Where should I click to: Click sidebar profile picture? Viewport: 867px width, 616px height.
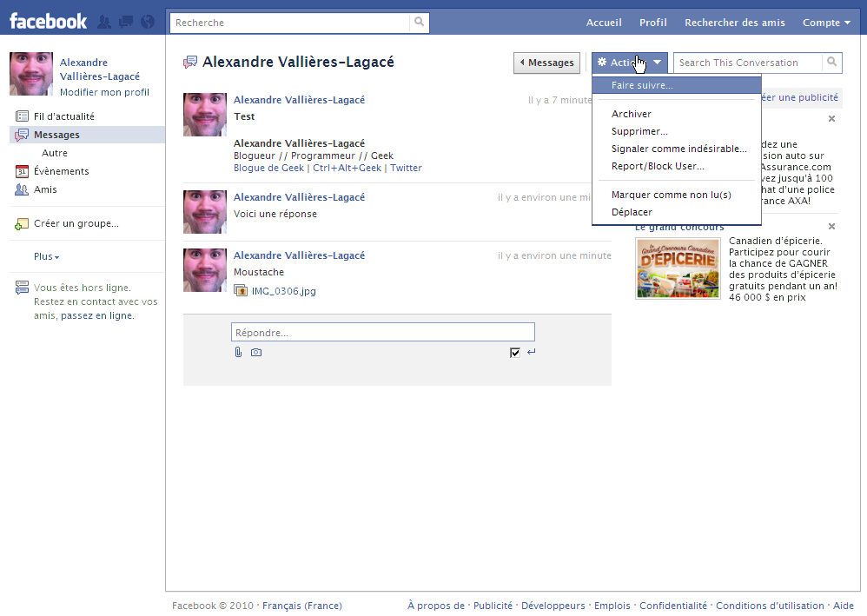(x=31, y=74)
